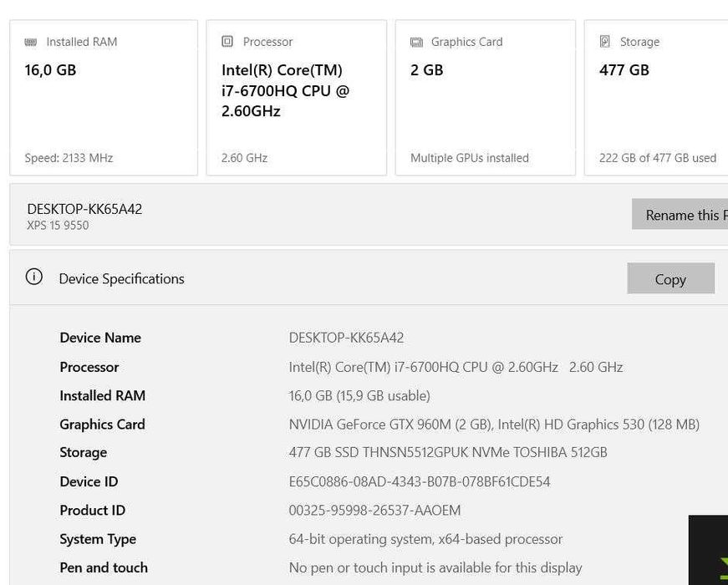The height and width of the screenshot is (585, 728).
Task: Click the System Type 64-bit value
Action: pos(425,540)
